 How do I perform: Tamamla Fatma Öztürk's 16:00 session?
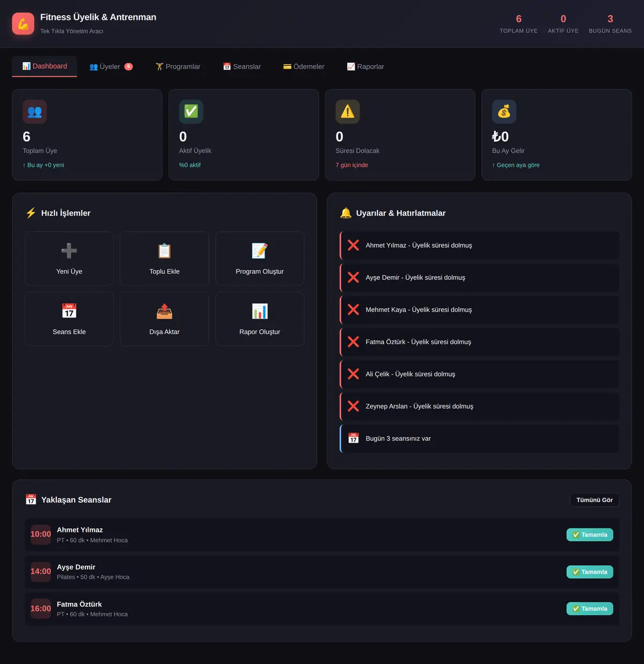[x=590, y=609]
